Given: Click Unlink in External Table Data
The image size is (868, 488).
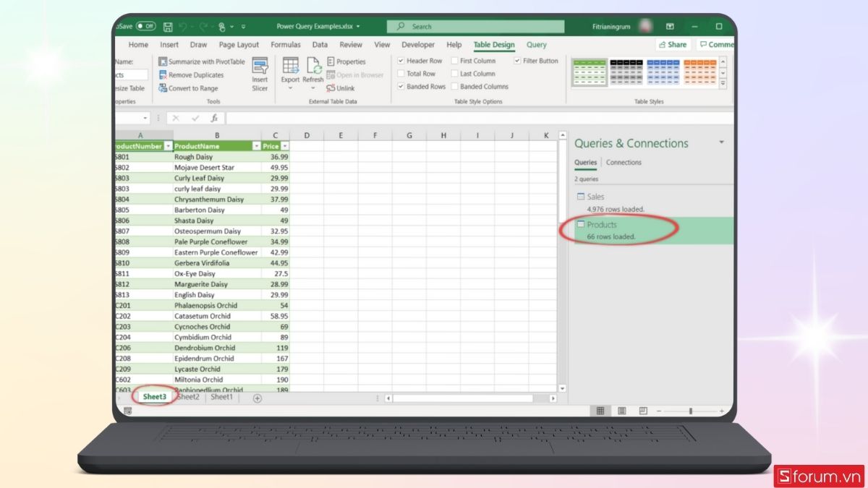Looking at the screenshot, I should pos(341,88).
